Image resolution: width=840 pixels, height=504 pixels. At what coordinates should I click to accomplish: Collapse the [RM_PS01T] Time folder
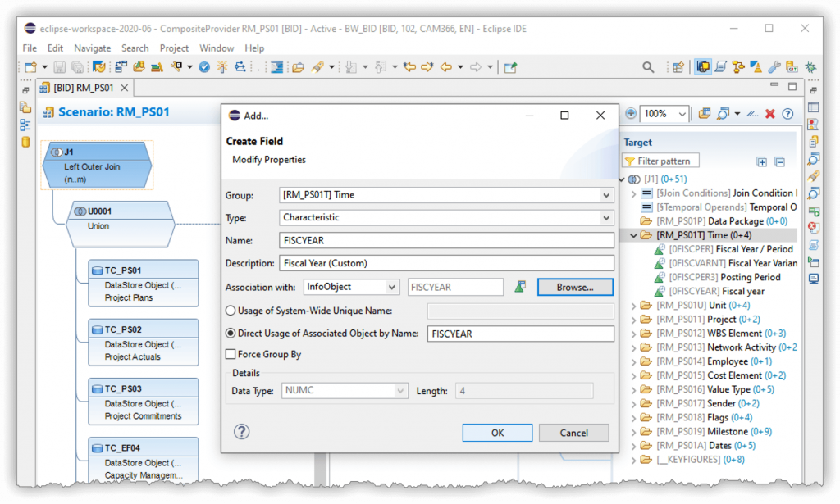[x=634, y=235]
